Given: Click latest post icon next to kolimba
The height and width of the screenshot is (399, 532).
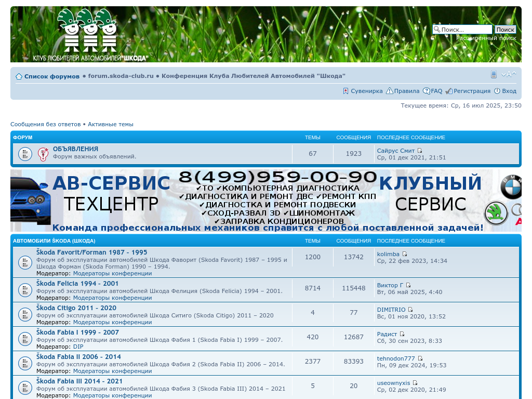Looking at the screenshot, I should (x=405, y=254).
